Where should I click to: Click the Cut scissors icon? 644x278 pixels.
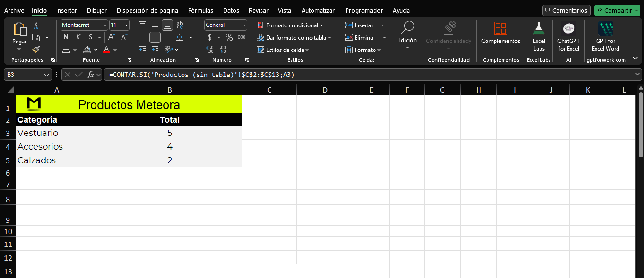pos(36,25)
